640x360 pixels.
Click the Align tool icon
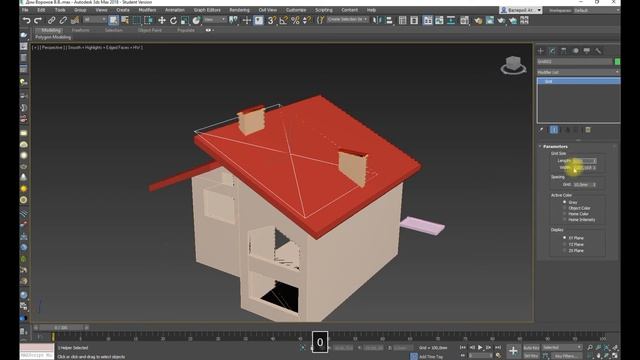click(389, 20)
